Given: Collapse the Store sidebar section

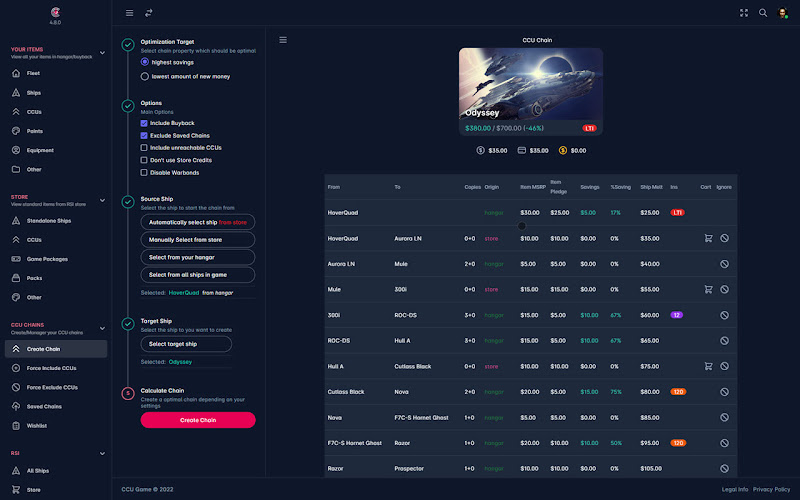Looking at the screenshot, I should point(102,200).
